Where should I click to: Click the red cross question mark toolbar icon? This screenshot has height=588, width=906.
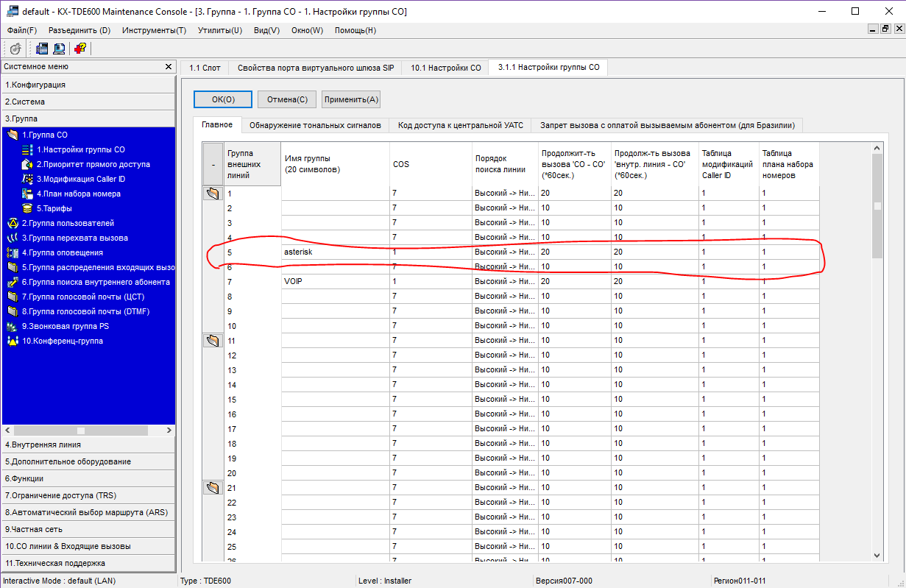point(79,49)
